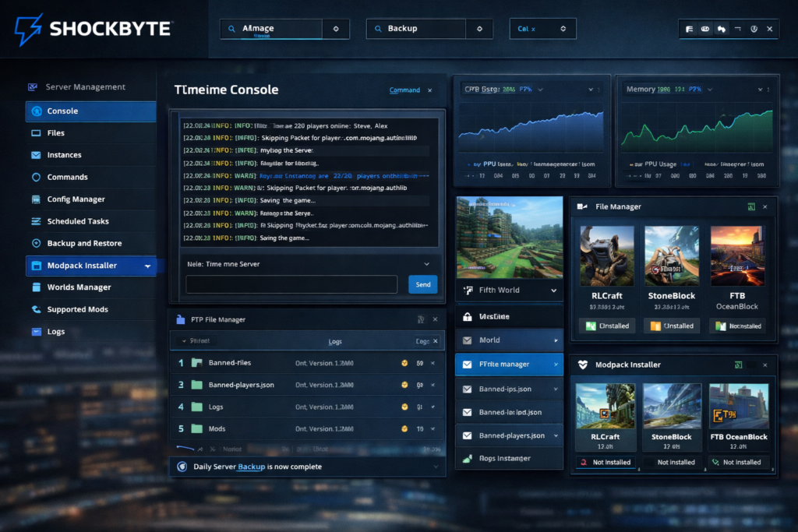The height and width of the screenshot is (532, 798).
Task: Click the shield icon in the top-right toolbar
Action: coord(753,28)
